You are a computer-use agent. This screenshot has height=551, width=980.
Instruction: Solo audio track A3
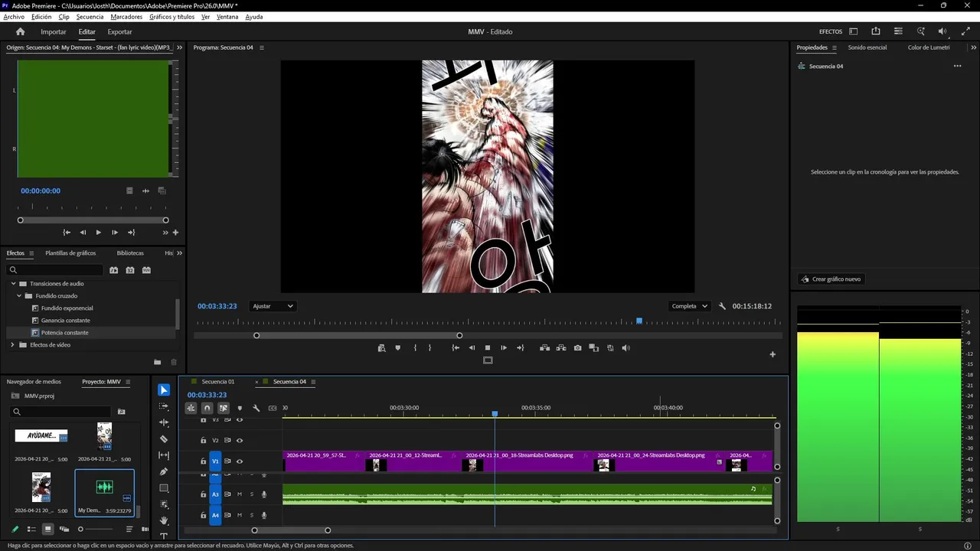coord(251,494)
